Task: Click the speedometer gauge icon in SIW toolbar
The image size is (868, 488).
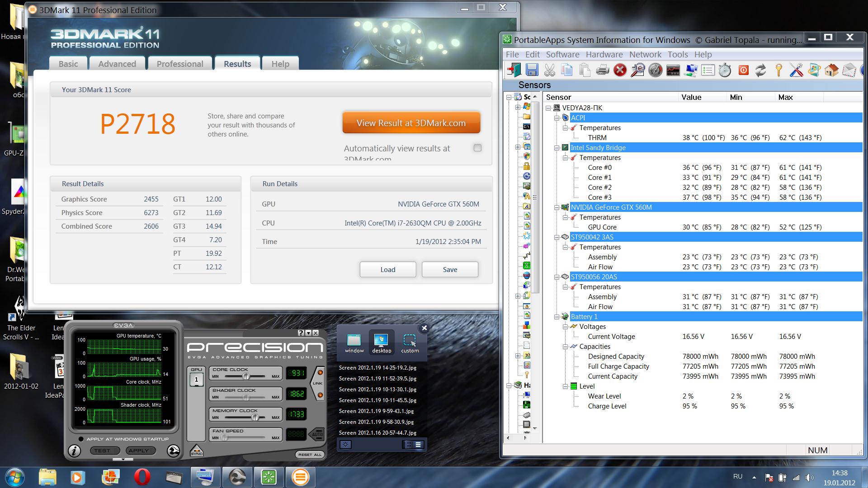Action: pos(655,70)
